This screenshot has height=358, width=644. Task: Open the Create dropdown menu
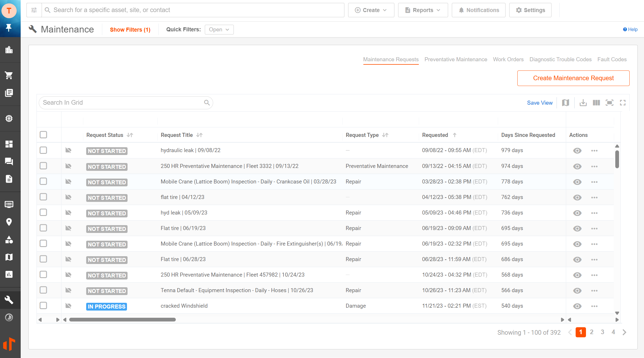[x=371, y=10]
